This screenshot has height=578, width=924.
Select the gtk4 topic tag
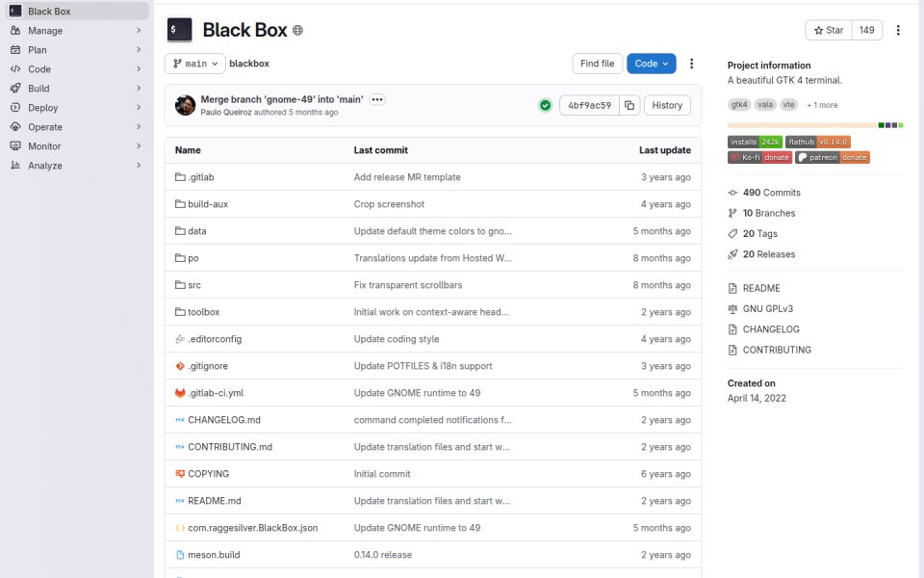pos(739,105)
